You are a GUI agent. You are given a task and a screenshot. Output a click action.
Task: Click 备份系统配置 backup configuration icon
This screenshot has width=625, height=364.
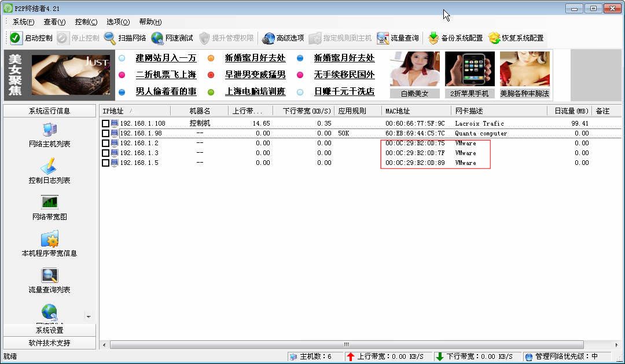click(433, 38)
